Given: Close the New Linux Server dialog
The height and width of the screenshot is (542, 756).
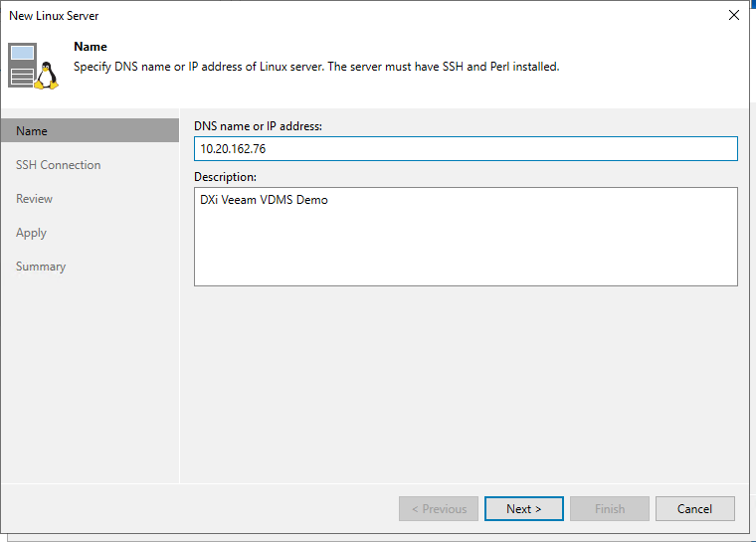Looking at the screenshot, I should (733, 16).
